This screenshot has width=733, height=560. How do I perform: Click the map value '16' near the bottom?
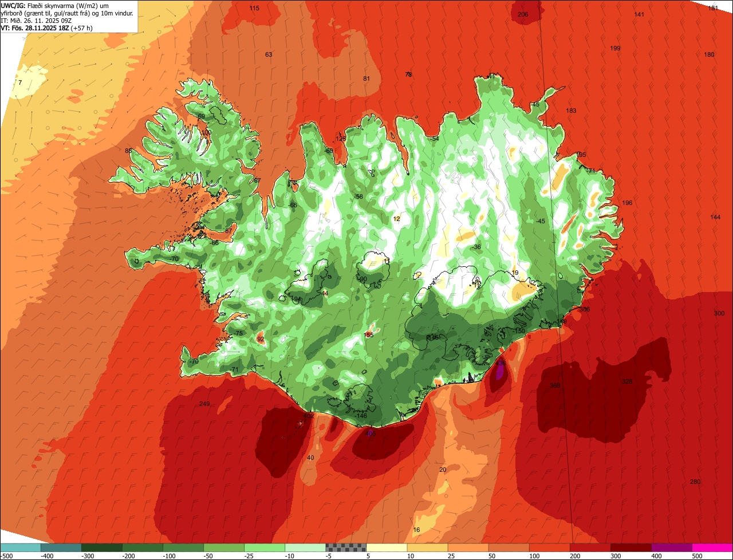(416, 530)
